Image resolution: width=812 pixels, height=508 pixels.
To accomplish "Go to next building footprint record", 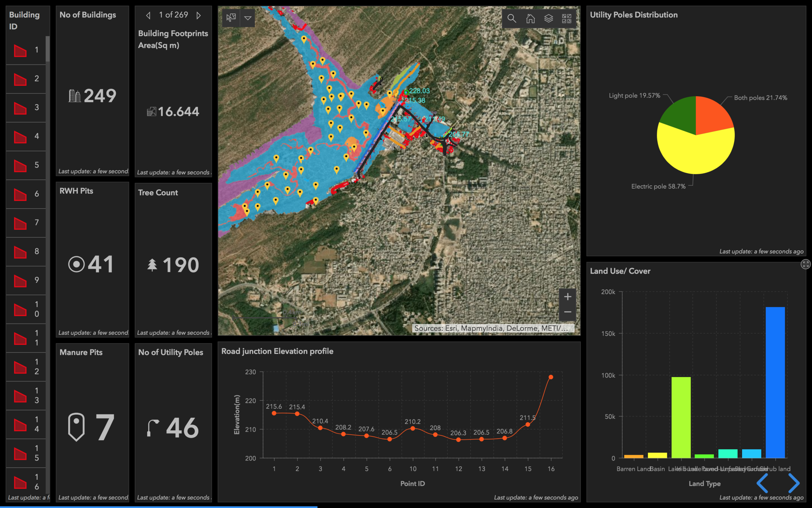I will click(199, 15).
